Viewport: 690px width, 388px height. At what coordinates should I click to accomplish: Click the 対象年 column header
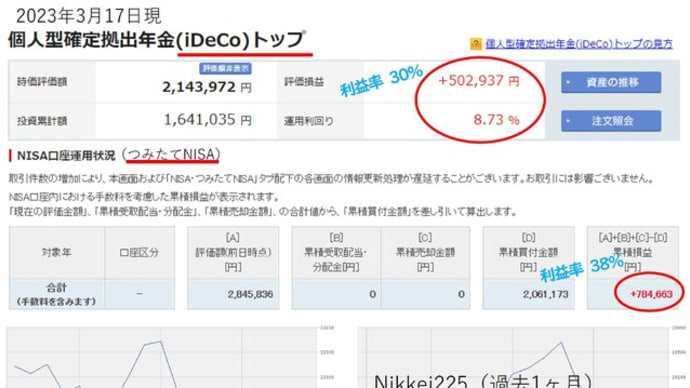57,253
